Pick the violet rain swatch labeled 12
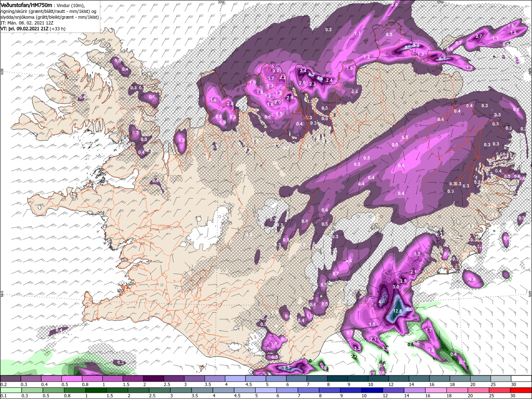Screen dimensions: 532x399 coord(393,390)
